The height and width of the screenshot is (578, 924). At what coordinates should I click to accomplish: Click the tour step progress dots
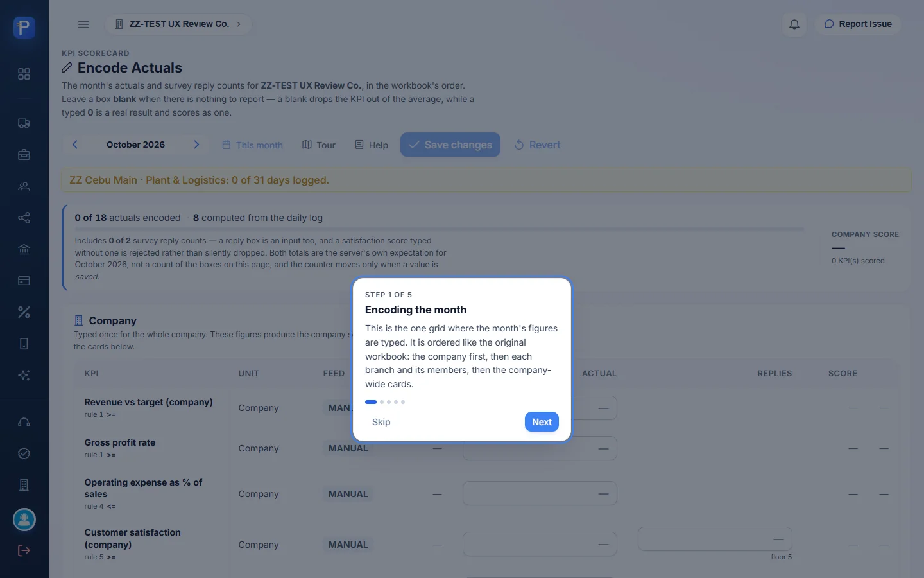(385, 402)
